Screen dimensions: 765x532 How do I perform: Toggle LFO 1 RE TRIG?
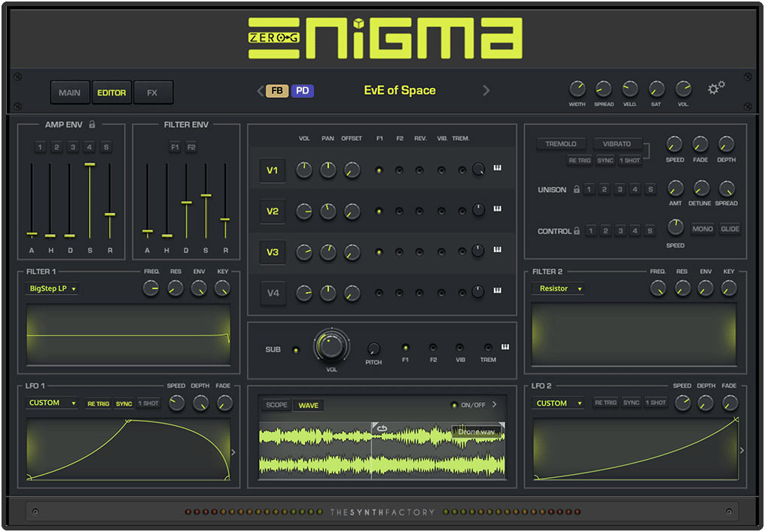coord(99,404)
